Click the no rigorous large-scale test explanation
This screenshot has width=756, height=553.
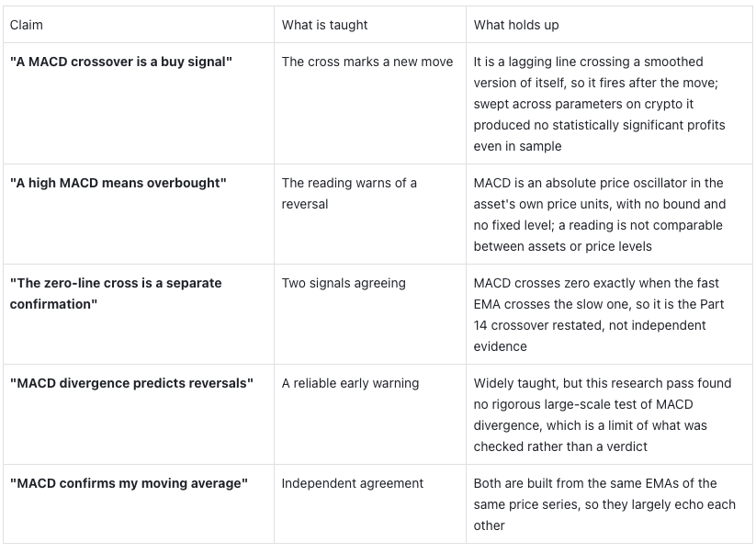[x=603, y=414]
